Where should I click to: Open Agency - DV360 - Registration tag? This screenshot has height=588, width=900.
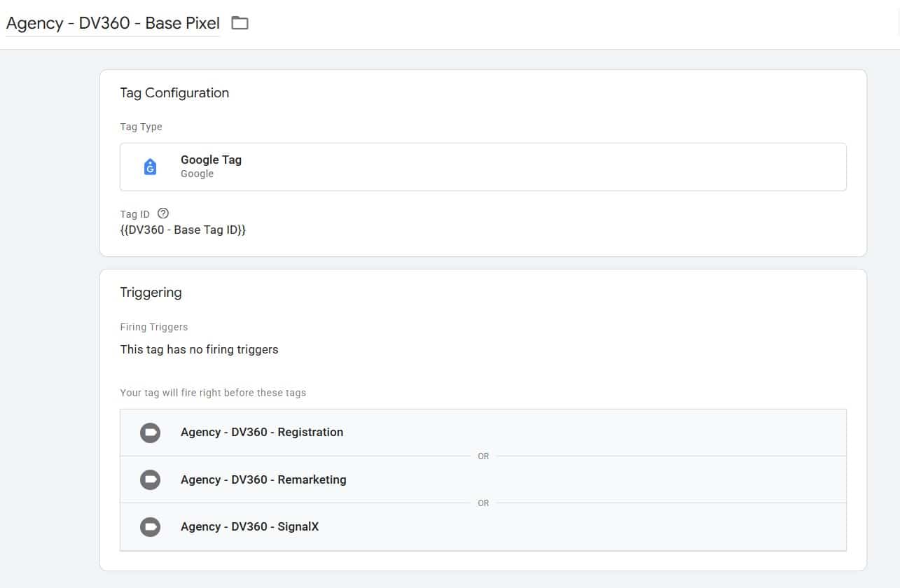483,433
